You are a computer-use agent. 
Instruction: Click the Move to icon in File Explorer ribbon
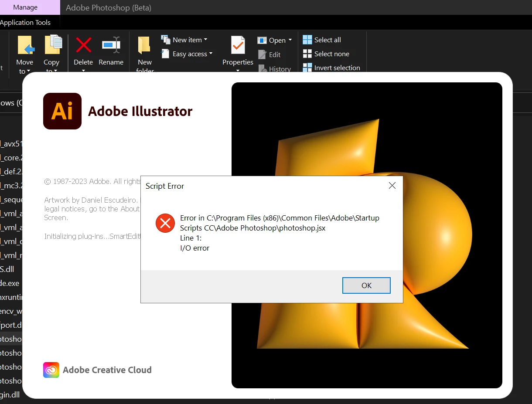(26, 45)
